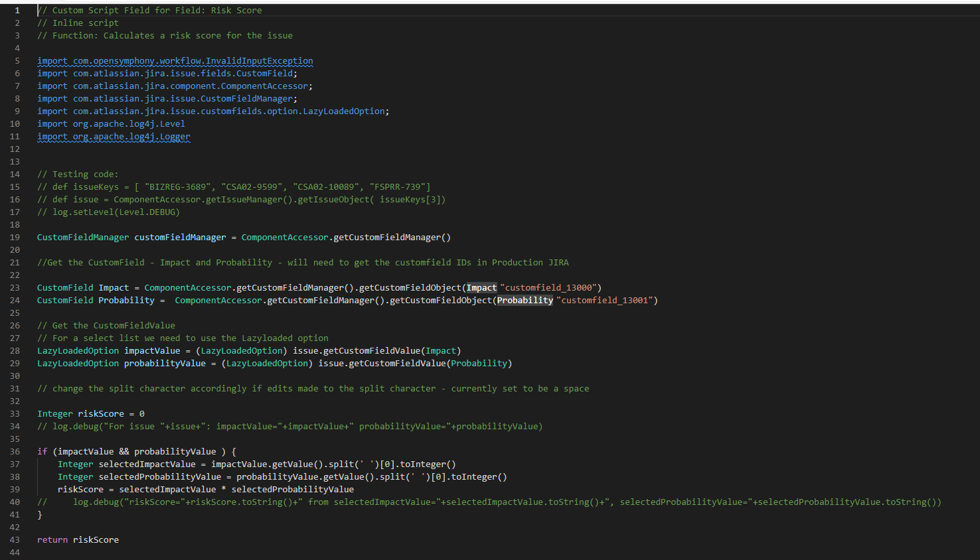Click the closing brace on line 41
The image size is (980, 560).
[40, 515]
